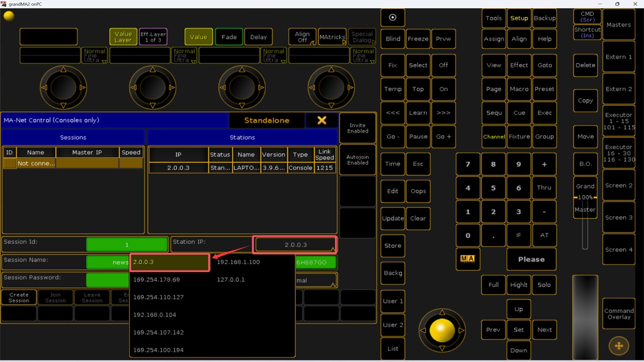Viewport: 644px width, 362px height.
Task: Switch to the Fade layer
Action: click(229, 37)
